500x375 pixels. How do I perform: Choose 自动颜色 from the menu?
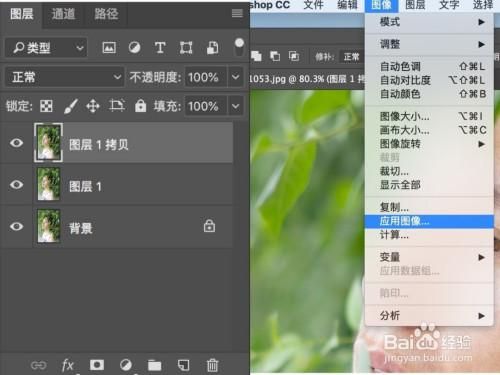(x=429, y=94)
